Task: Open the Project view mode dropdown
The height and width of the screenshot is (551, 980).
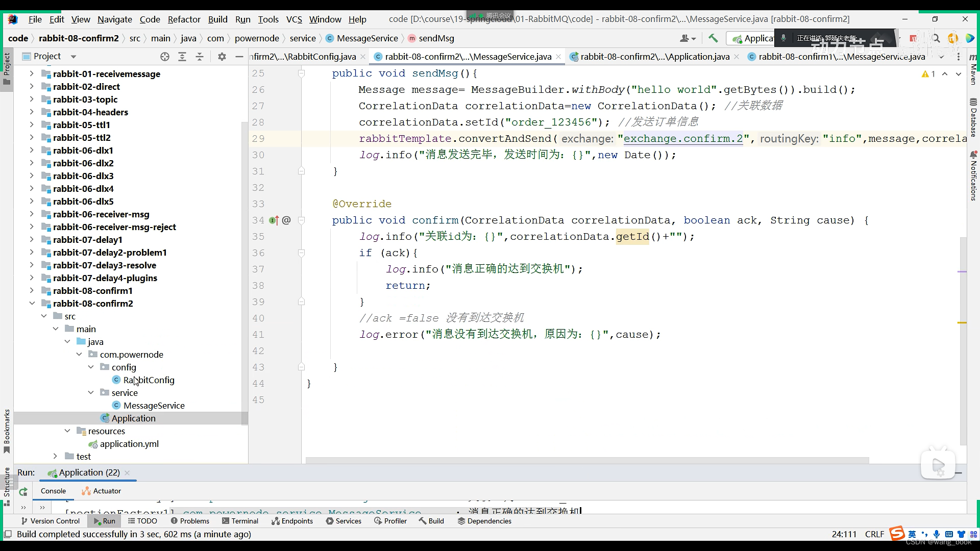Action: (x=73, y=57)
